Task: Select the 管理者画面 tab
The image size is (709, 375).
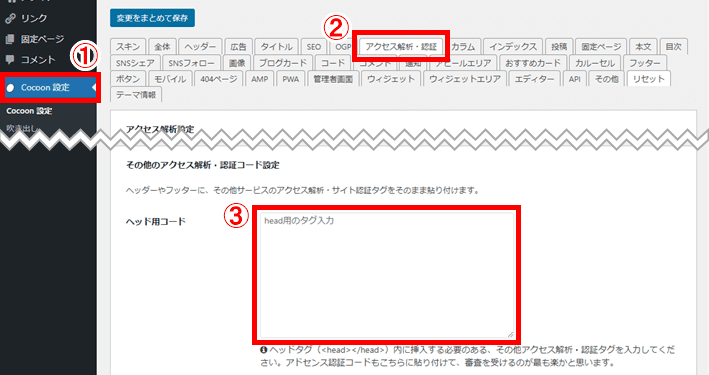Action: point(333,79)
